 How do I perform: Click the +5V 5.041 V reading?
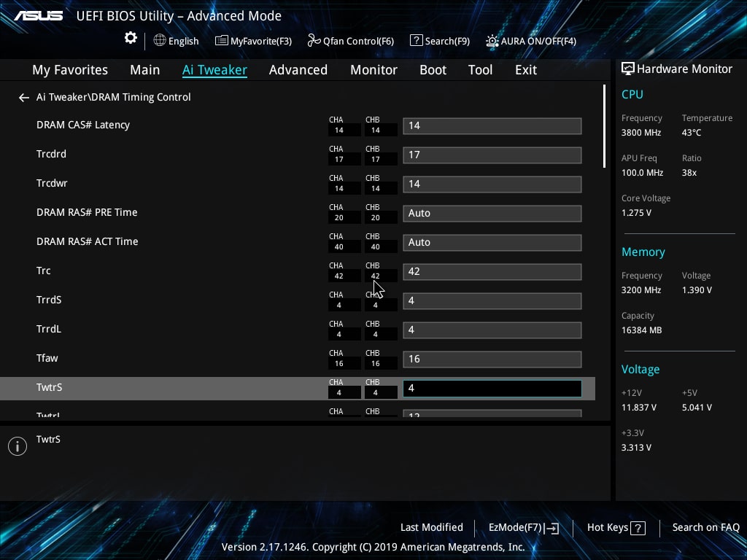click(697, 408)
